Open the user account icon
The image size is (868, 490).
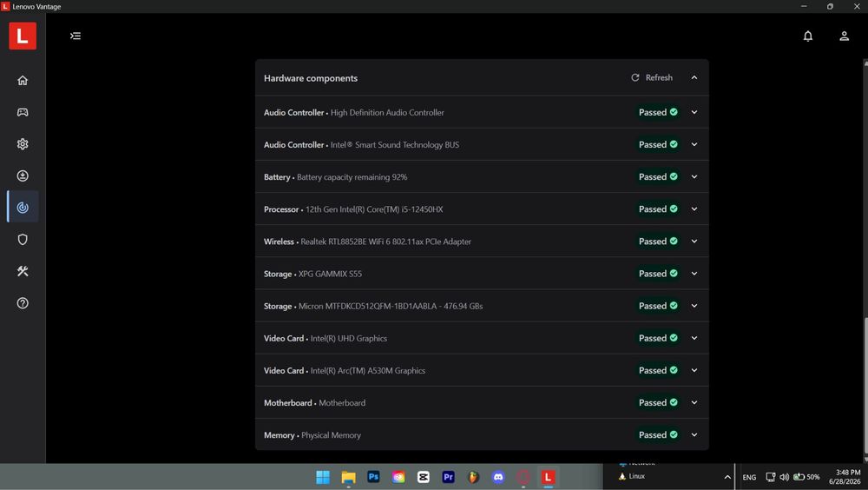pos(845,36)
